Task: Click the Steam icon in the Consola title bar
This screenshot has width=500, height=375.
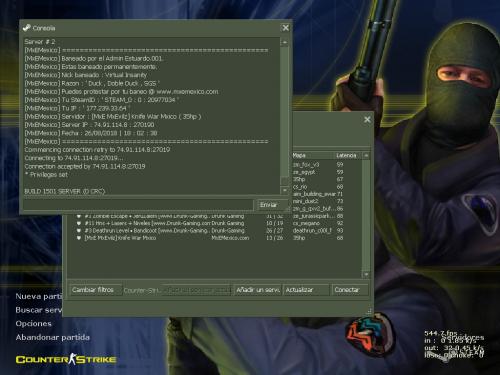Action: [26, 28]
